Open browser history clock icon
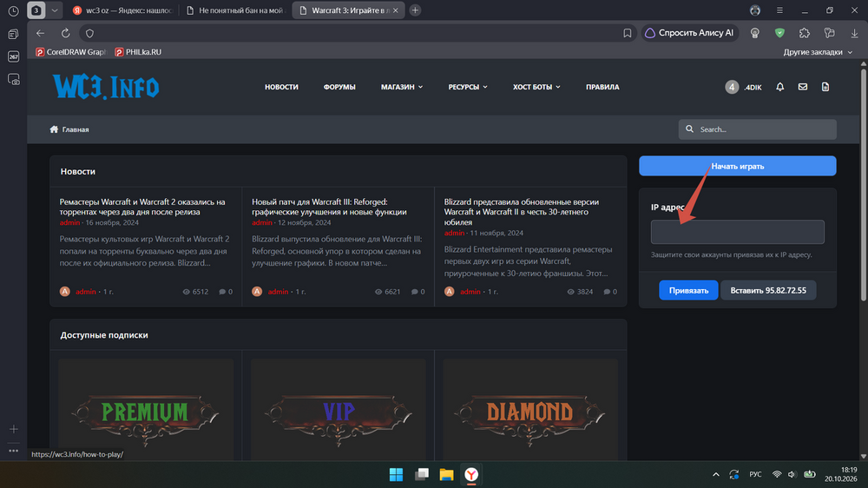Viewport: 868px width, 488px height. point(13,10)
